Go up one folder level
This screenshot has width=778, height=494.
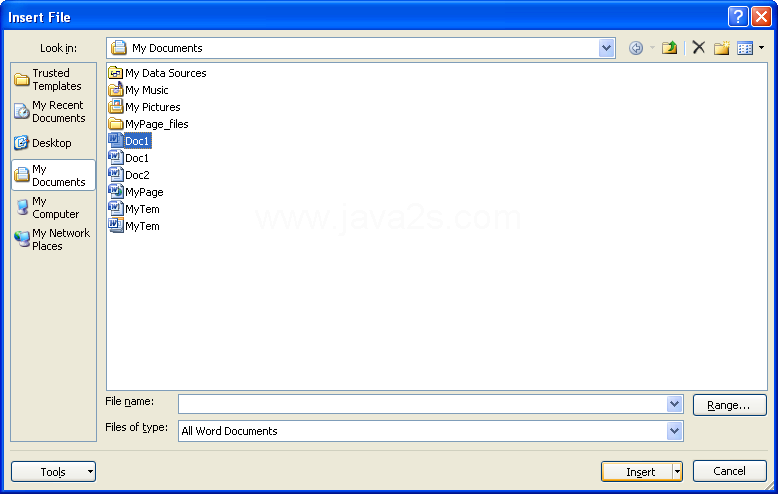669,48
